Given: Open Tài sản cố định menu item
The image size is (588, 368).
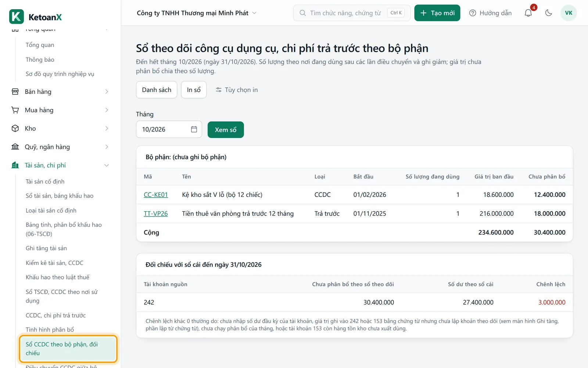Looking at the screenshot, I should click(x=45, y=181).
